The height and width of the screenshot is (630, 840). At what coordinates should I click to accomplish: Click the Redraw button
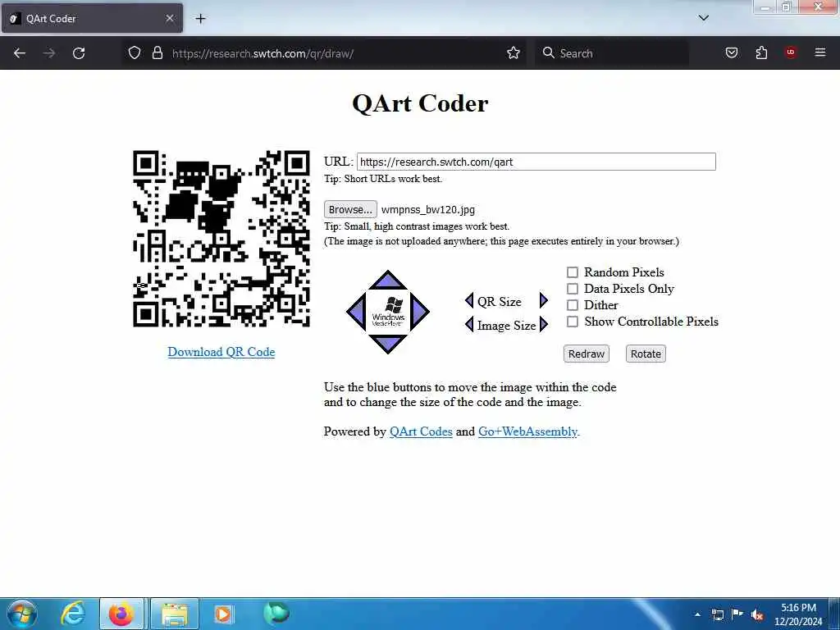tap(586, 354)
